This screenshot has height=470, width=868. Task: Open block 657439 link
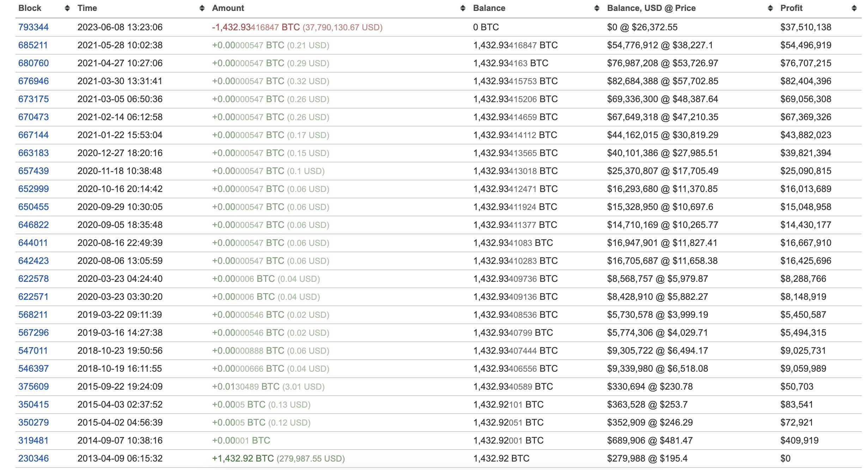click(33, 171)
